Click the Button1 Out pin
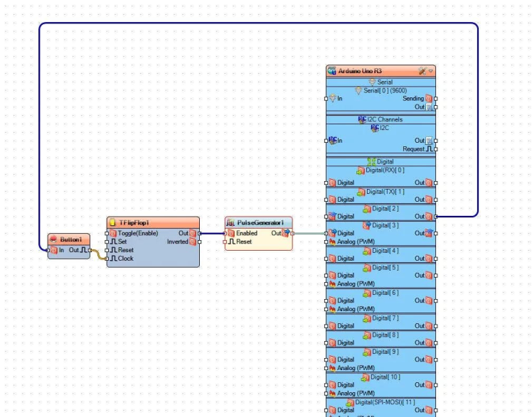Viewport: 532px width, 417px height. pyautogui.click(x=90, y=250)
